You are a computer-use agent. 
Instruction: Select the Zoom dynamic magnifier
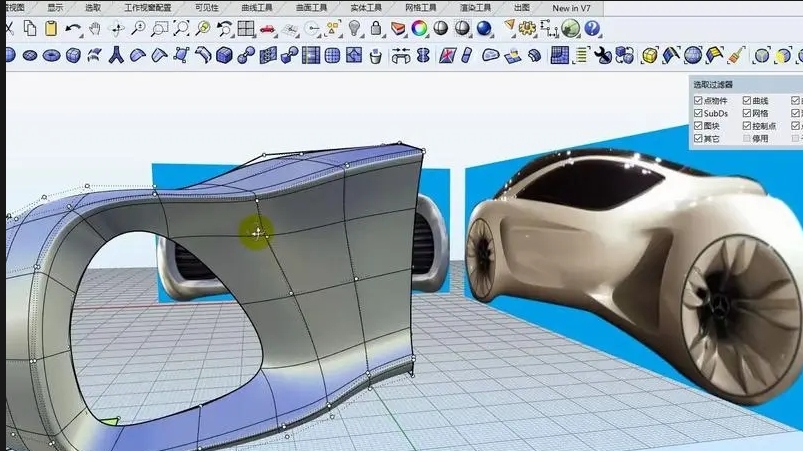138,29
